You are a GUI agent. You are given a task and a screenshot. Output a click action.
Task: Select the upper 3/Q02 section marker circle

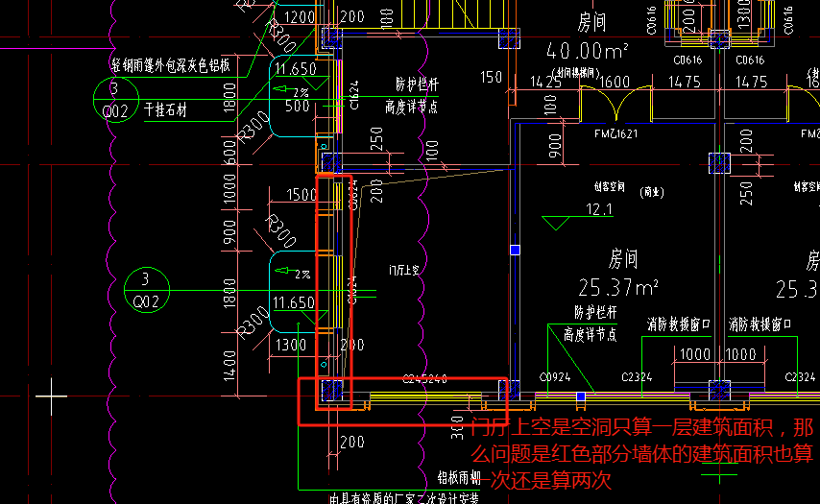(x=117, y=96)
